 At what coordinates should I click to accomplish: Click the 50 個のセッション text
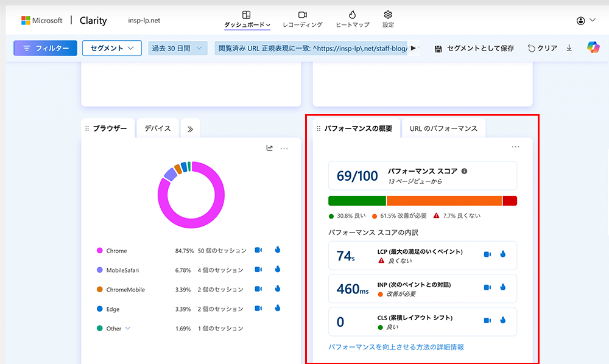(222, 251)
